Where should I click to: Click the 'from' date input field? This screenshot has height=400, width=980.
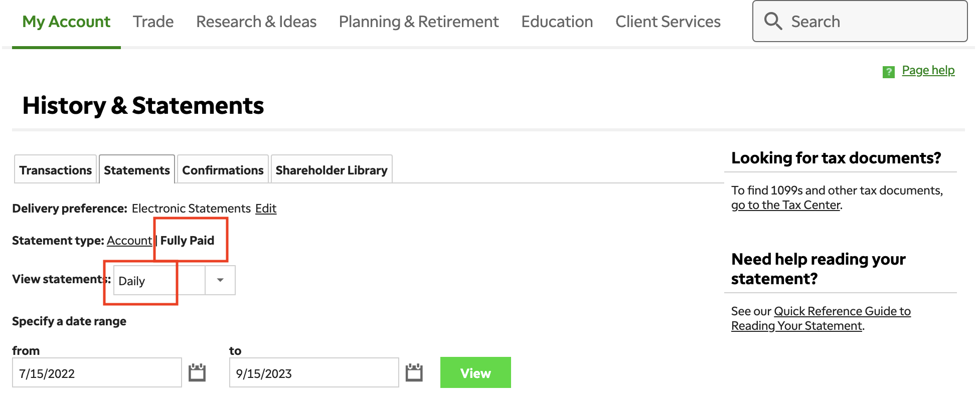96,373
